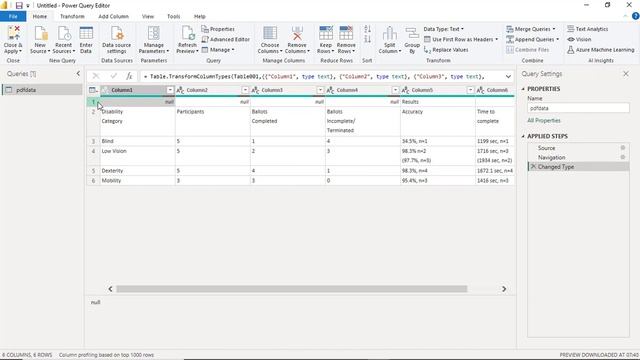Open Text Analytics
Image resolution: width=640 pixels, height=360 pixels.
pos(587,29)
